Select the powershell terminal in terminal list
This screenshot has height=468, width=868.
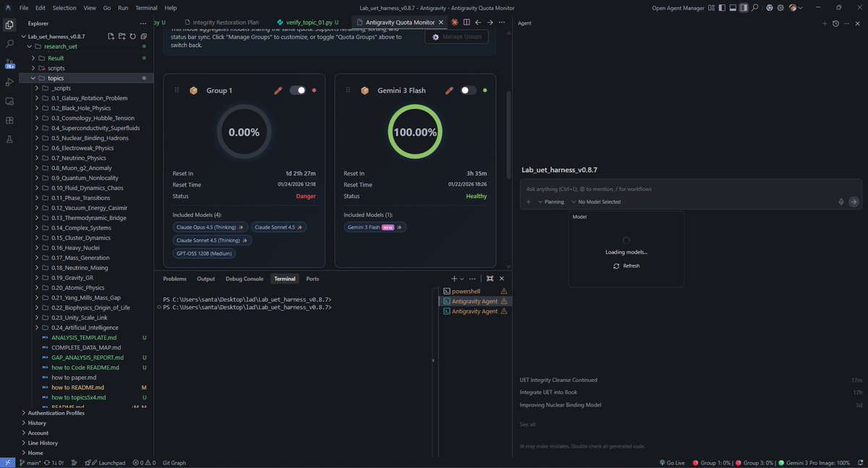475,291
